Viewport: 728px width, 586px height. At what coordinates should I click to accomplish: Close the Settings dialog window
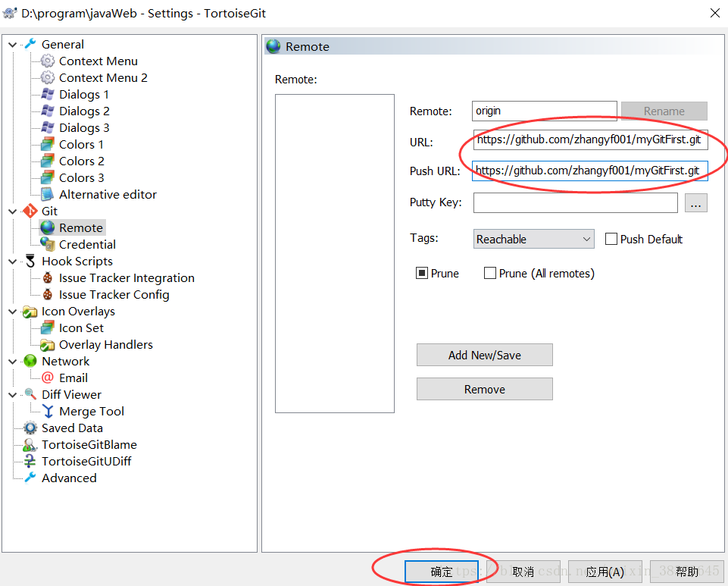(x=715, y=13)
